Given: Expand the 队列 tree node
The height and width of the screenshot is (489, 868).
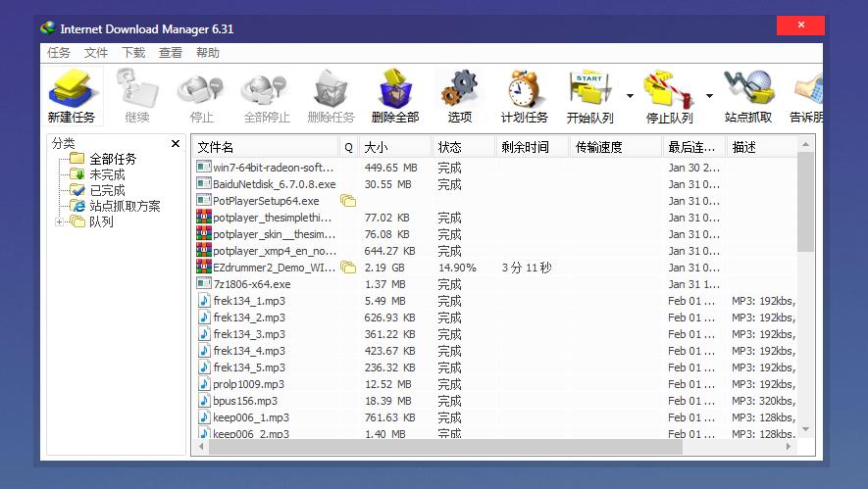Looking at the screenshot, I should point(59,221).
